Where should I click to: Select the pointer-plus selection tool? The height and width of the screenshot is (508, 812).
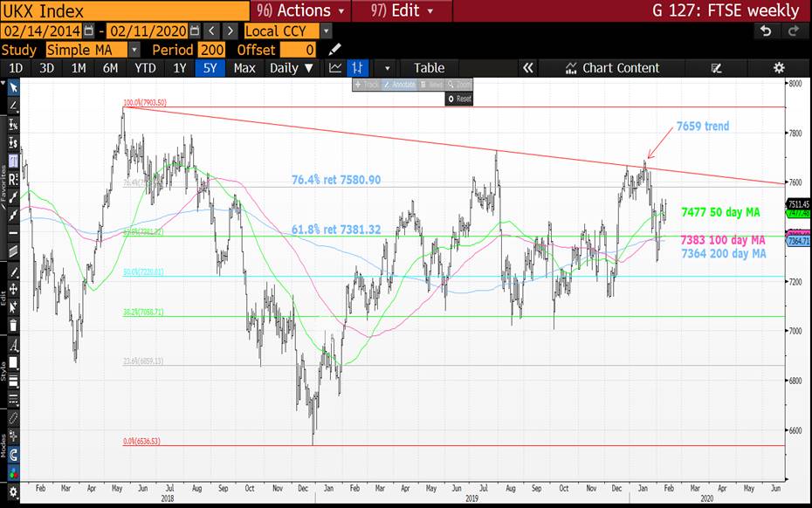click(13, 307)
